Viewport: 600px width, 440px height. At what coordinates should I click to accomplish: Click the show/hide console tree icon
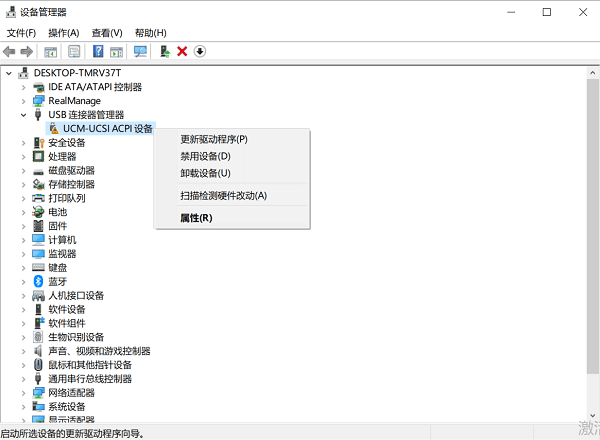[x=52, y=51]
